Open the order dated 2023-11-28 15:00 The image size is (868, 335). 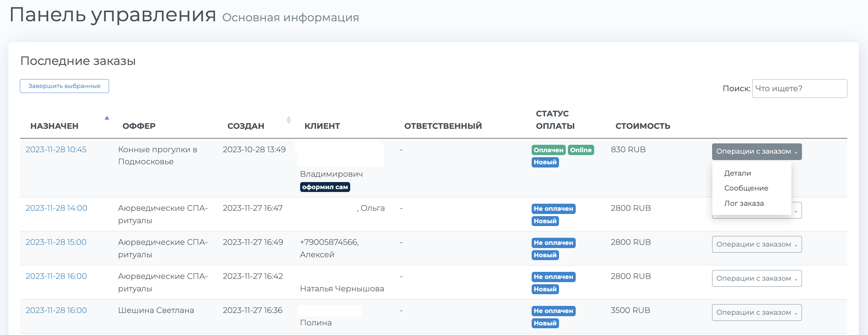coord(56,242)
